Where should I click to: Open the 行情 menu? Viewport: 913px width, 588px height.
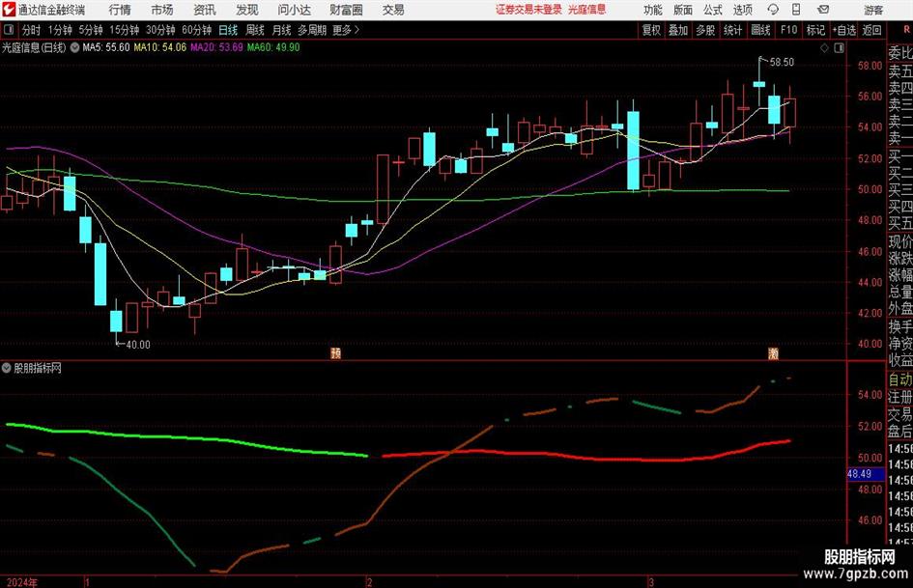(x=120, y=10)
